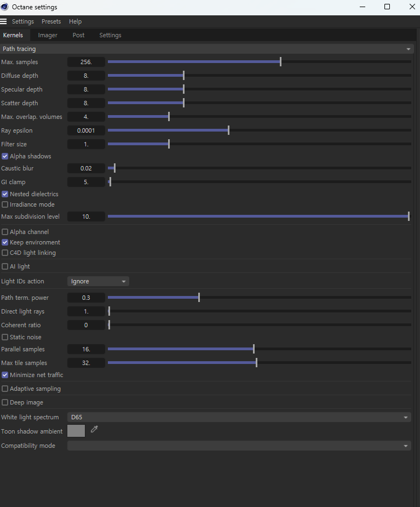The width and height of the screenshot is (420, 507).
Task: Click the Max tile samples slider handle
Action: 256,362
